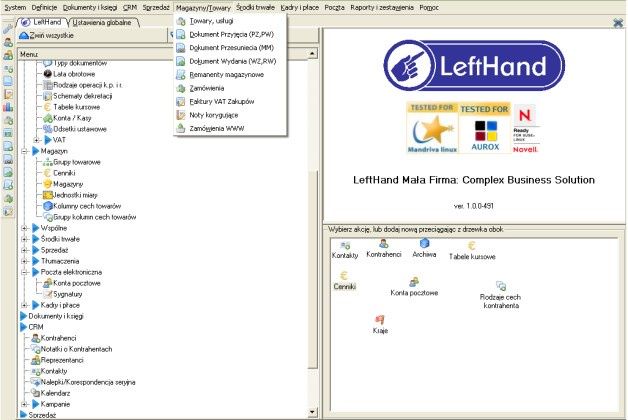Click the Lata obrotowe tree icon

(48, 74)
